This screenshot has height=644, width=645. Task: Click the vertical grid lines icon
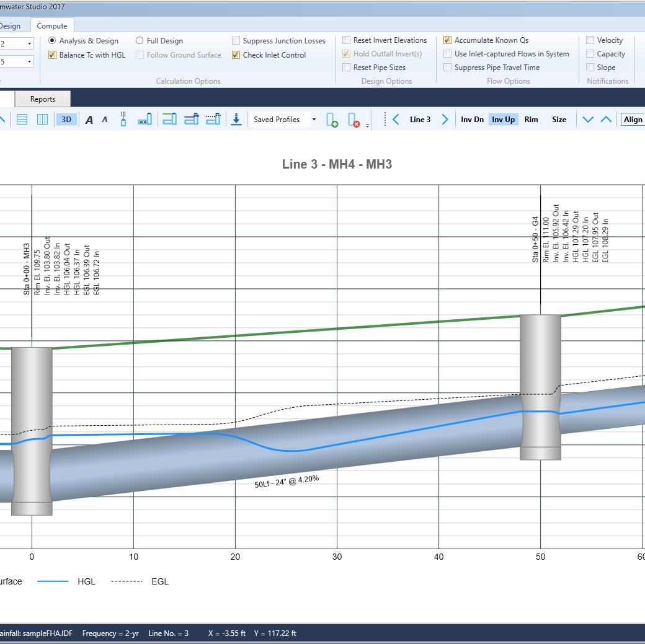click(42, 120)
